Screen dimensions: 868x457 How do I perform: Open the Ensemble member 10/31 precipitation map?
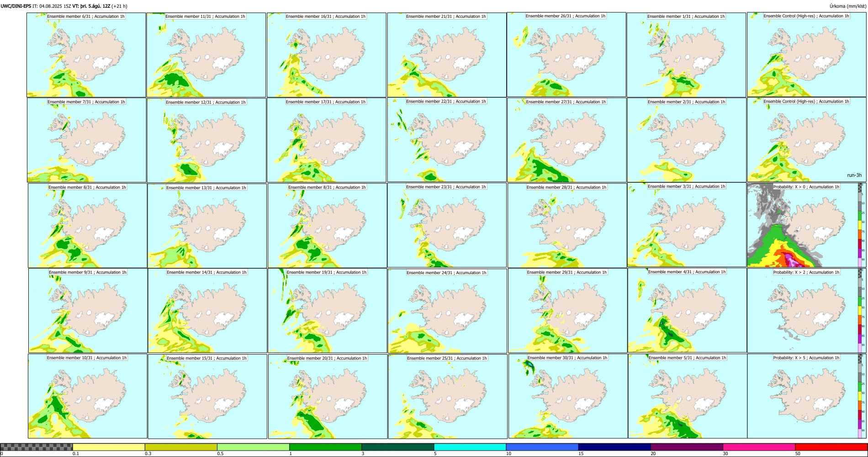pos(88,396)
